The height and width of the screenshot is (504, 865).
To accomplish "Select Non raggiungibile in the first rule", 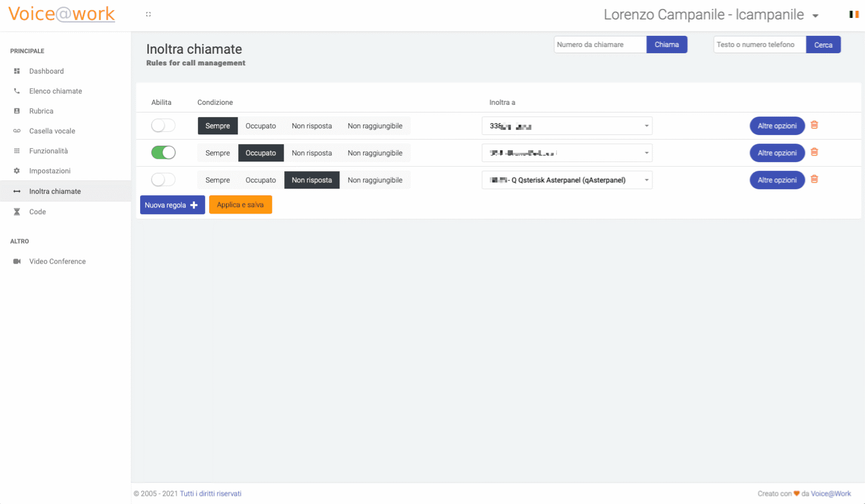I will [x=375, y=126].
